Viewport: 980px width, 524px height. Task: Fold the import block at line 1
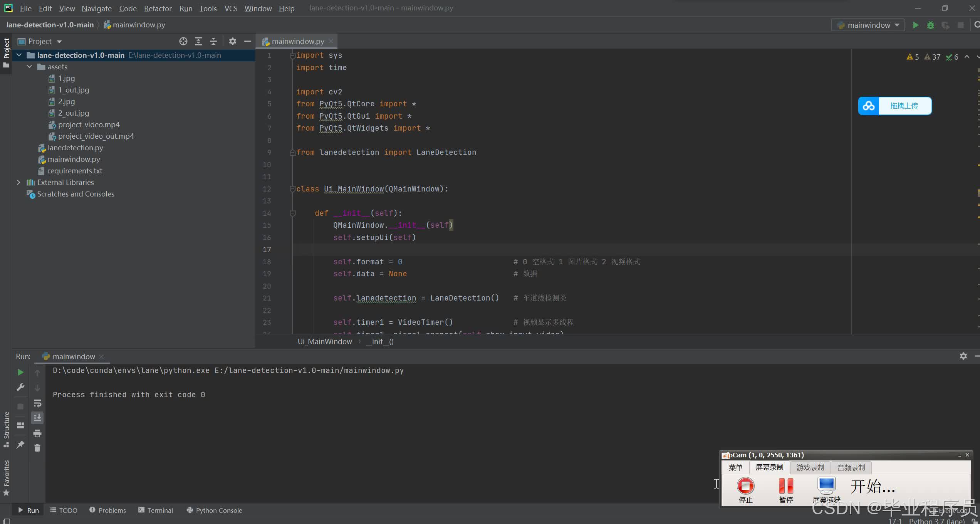point(292,56)
